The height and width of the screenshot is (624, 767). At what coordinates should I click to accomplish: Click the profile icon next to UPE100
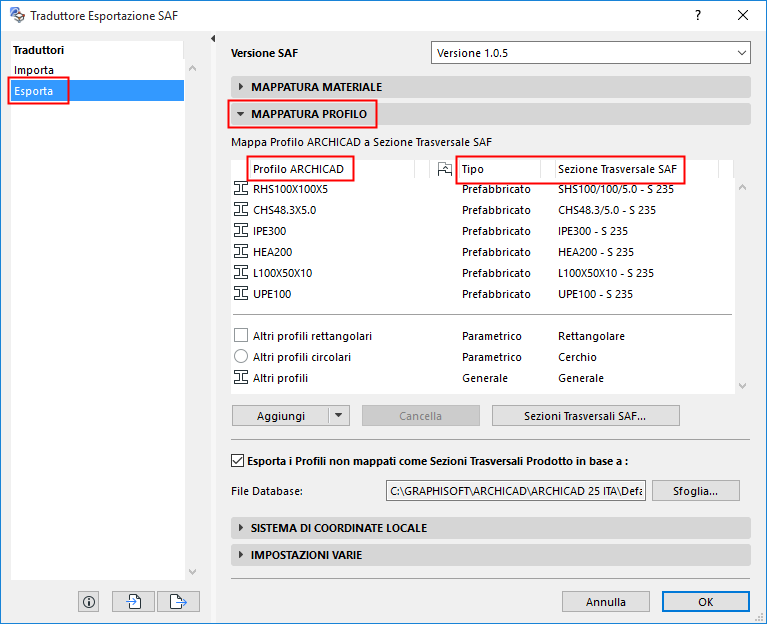pyautogui.click(x=241, y=293)
